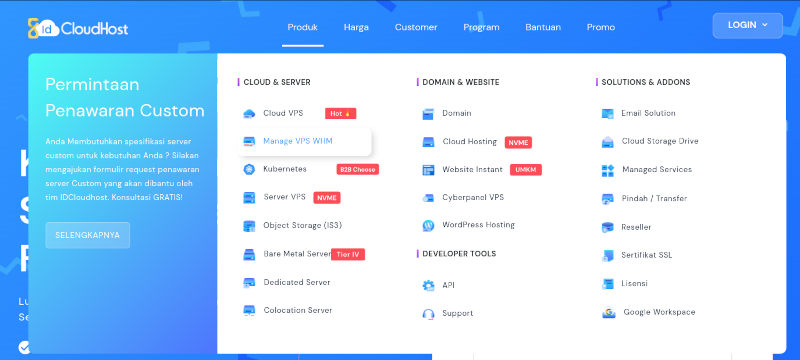Screen dimensions: 800x360
Task: Click the Support headset icon
Action: [x=428, y=314]
